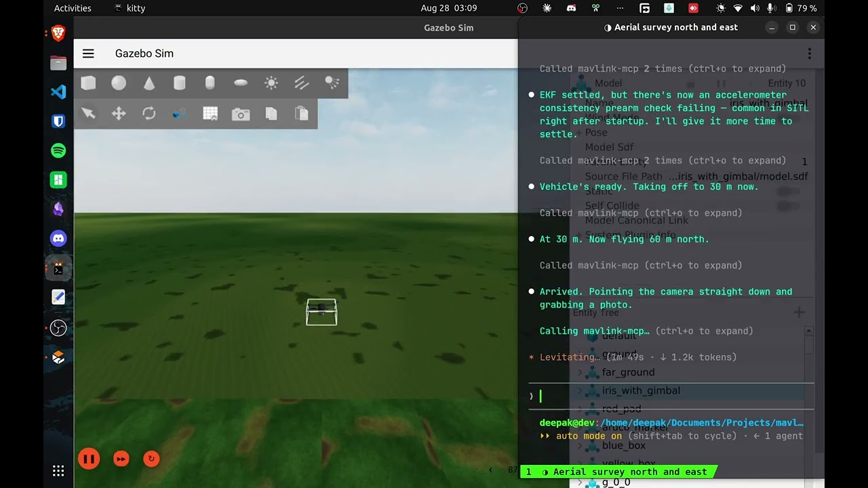Pause the Gazebo simulation
The width and height of the screenshot is (868, 488).
[89, 459]
